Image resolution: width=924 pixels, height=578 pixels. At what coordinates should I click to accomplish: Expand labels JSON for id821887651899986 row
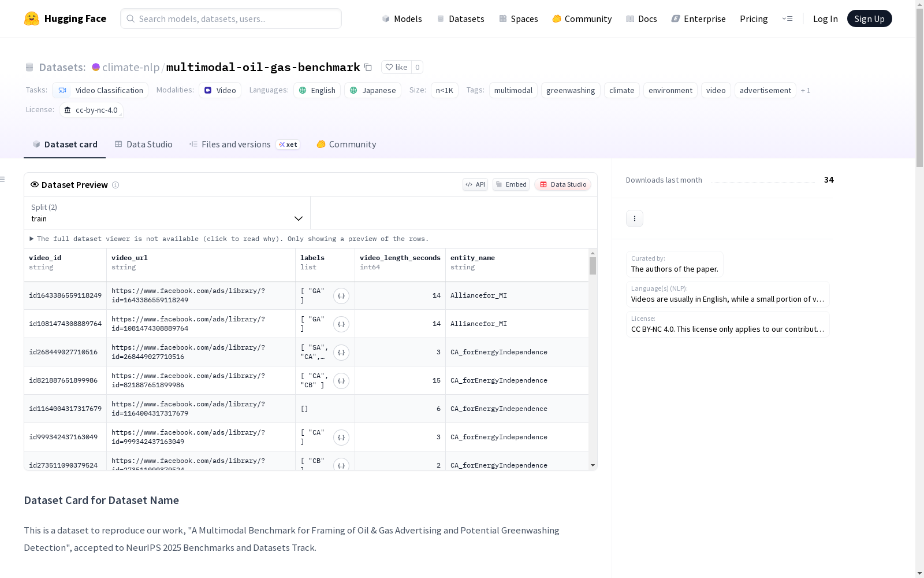[341, 381]
